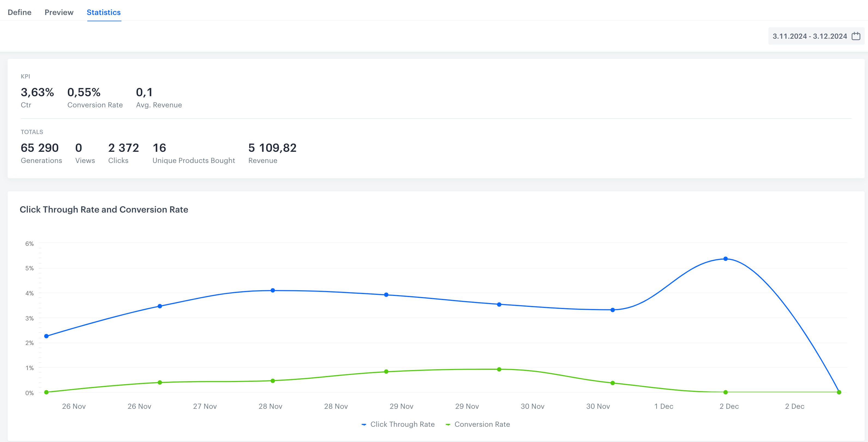Select the Statistics tab
This screenshot has height=442, width=868.
[103, 12]
